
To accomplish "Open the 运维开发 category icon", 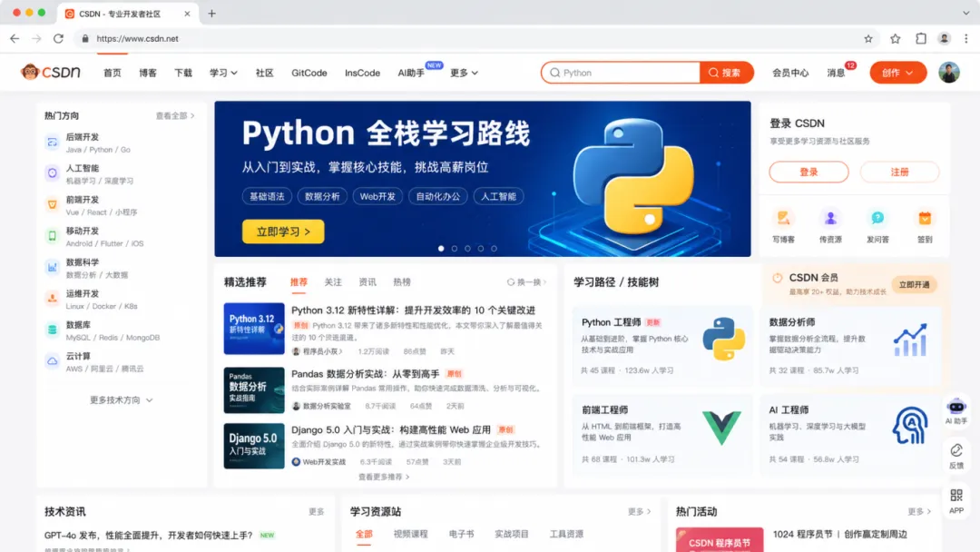I will [x=53, y=298].
